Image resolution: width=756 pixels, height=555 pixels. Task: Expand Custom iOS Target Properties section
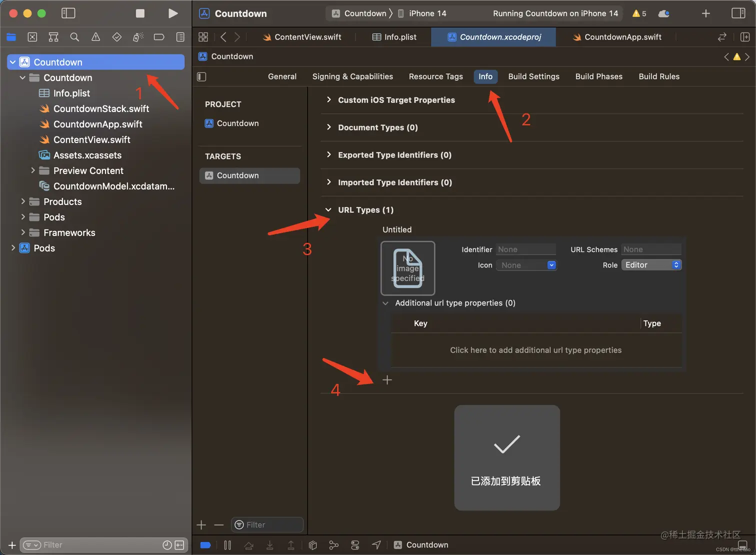(x=328, y=100)
